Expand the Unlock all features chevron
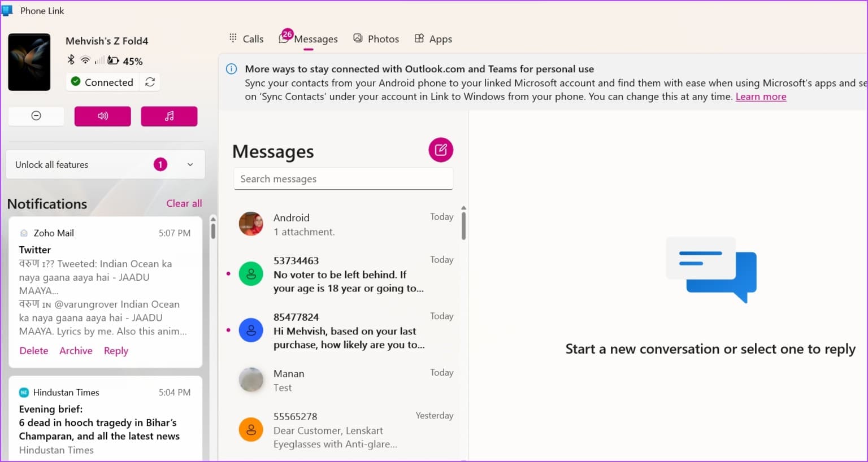The image size is (868, 462). pos(190,164)
